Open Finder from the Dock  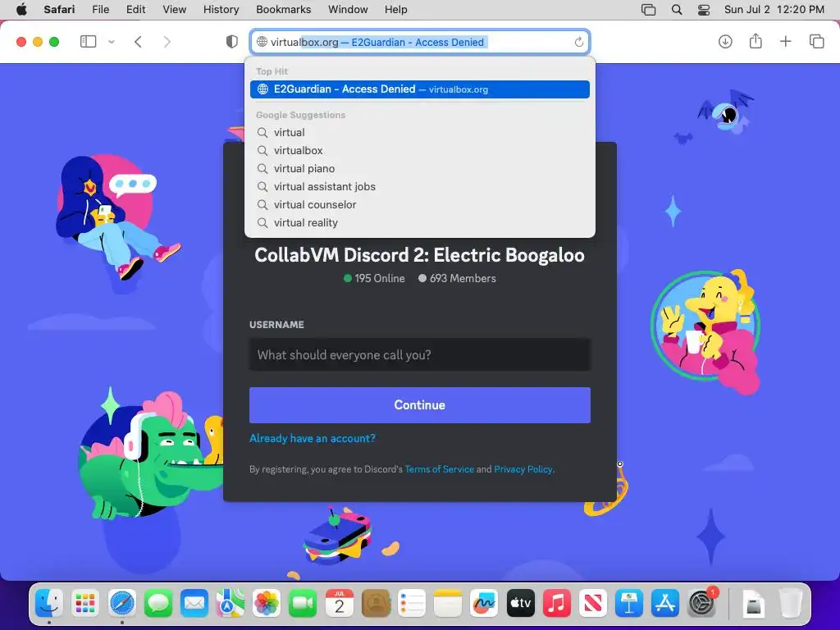click(x=48, y=604)
